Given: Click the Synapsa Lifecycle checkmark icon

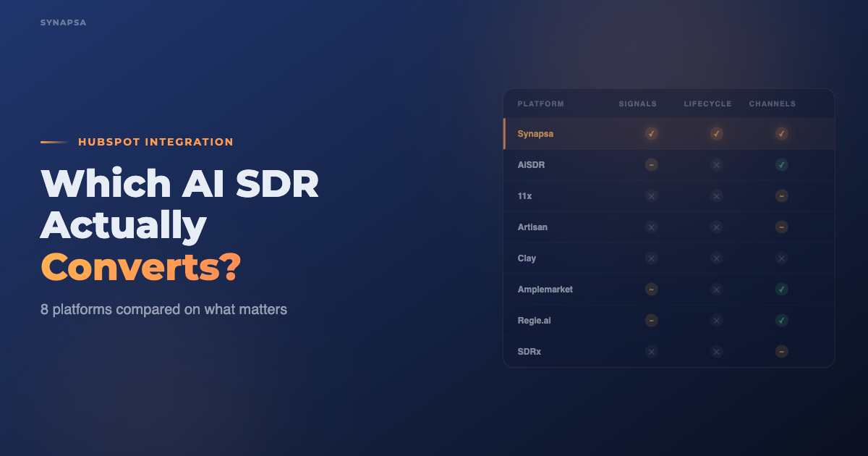Looking at the screenshot, I should click(x=716, y=134).
